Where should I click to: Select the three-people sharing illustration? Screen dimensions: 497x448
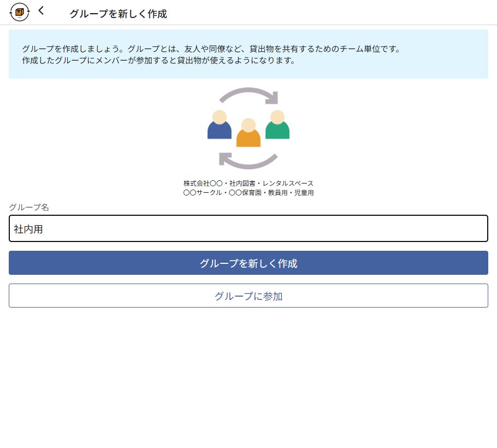click(x=248, y=128)
